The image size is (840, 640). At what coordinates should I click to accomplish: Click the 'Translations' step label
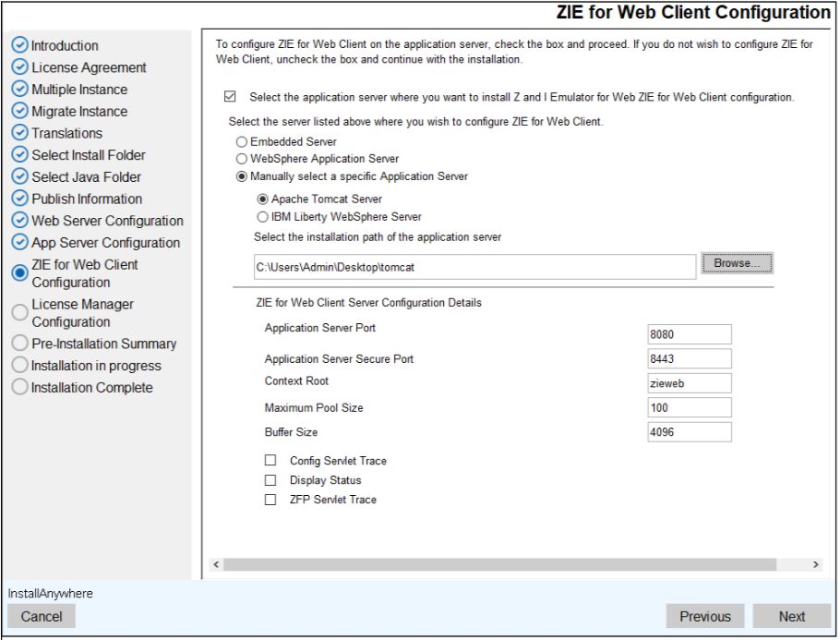[67, 133]
